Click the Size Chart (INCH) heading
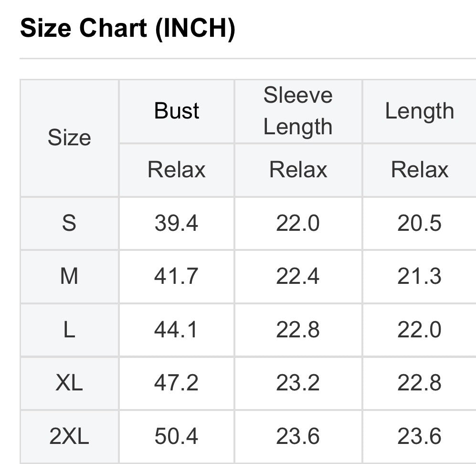This screenshot has height=464, width=476. coord(128,29)
